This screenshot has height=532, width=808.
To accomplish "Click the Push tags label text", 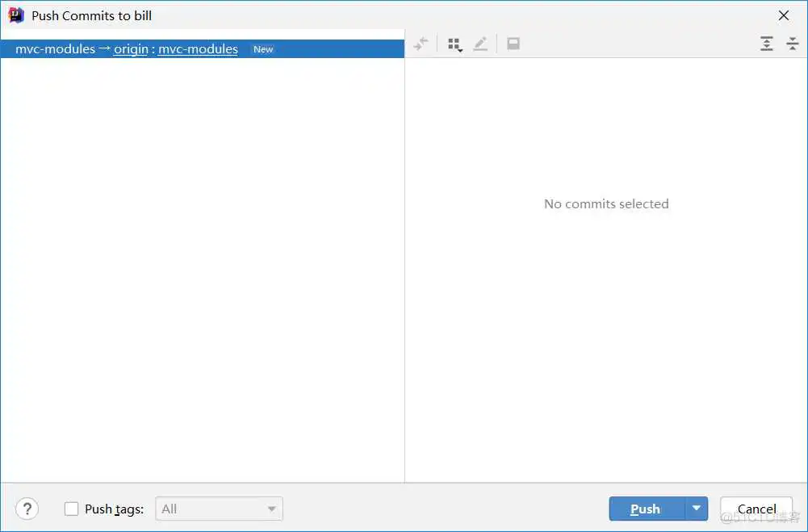I will point(114,509).
